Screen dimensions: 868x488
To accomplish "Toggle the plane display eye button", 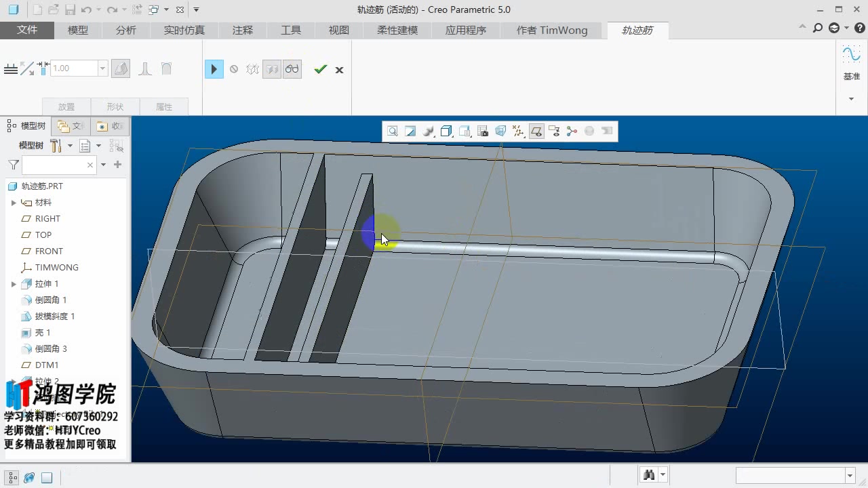I will pos(536,131).
